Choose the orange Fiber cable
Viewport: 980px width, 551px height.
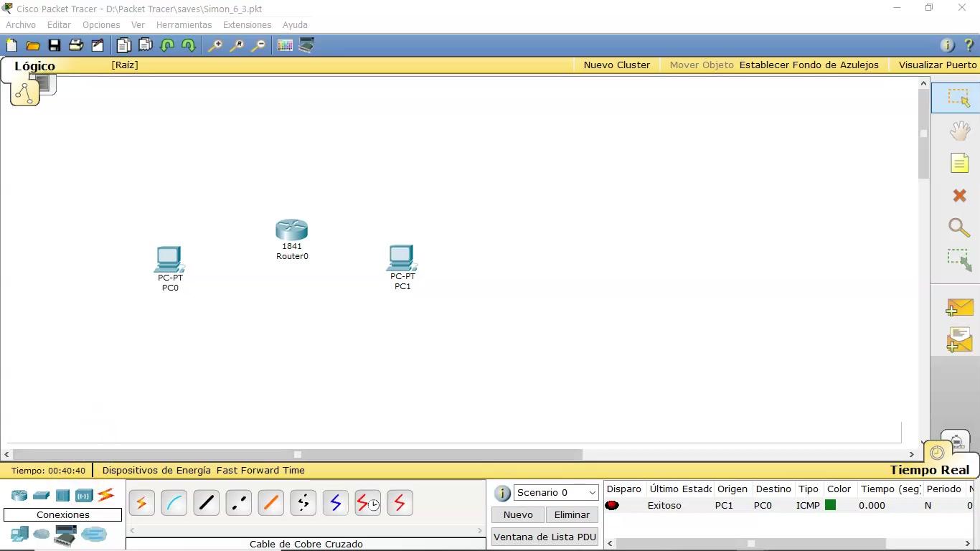271,503
